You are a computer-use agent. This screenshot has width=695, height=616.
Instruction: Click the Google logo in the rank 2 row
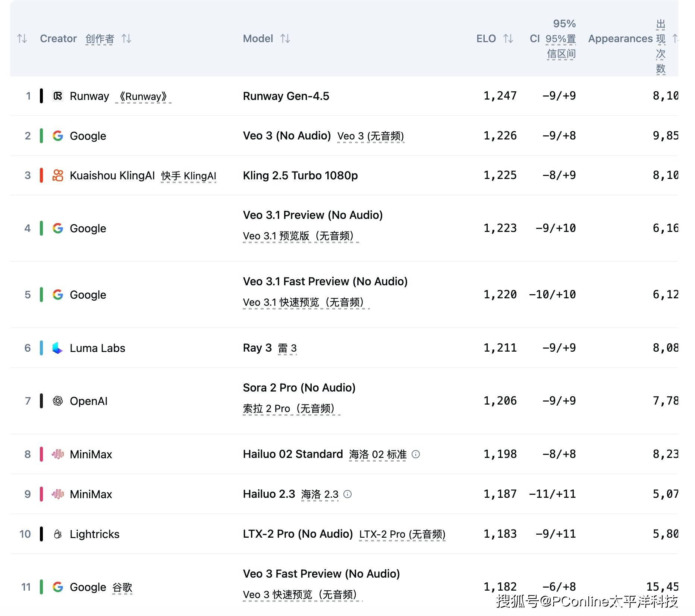(58, 136)
